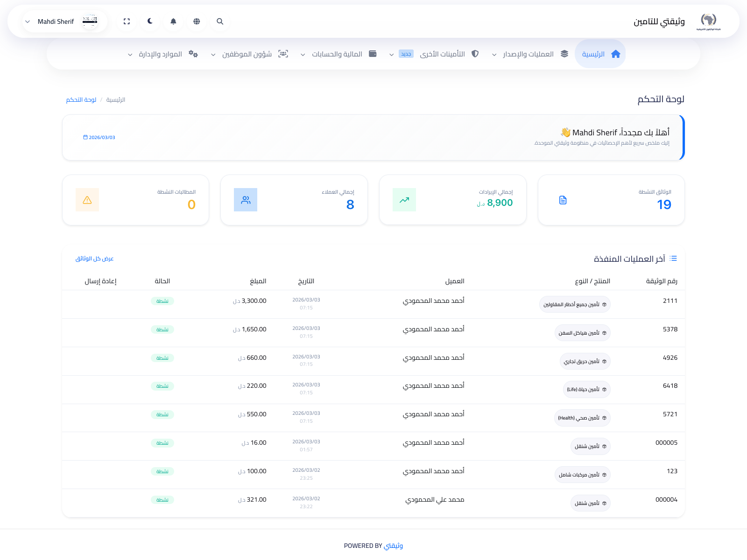Click the search magnifier icon
The image size is (747, 560).
click(x=220, y=21)
